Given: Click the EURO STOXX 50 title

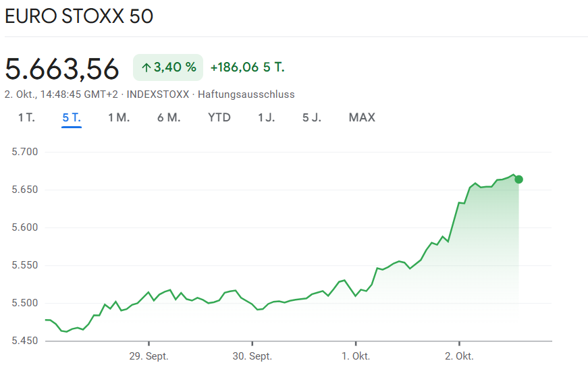Looking at the screenshot, I should [79, 16].
